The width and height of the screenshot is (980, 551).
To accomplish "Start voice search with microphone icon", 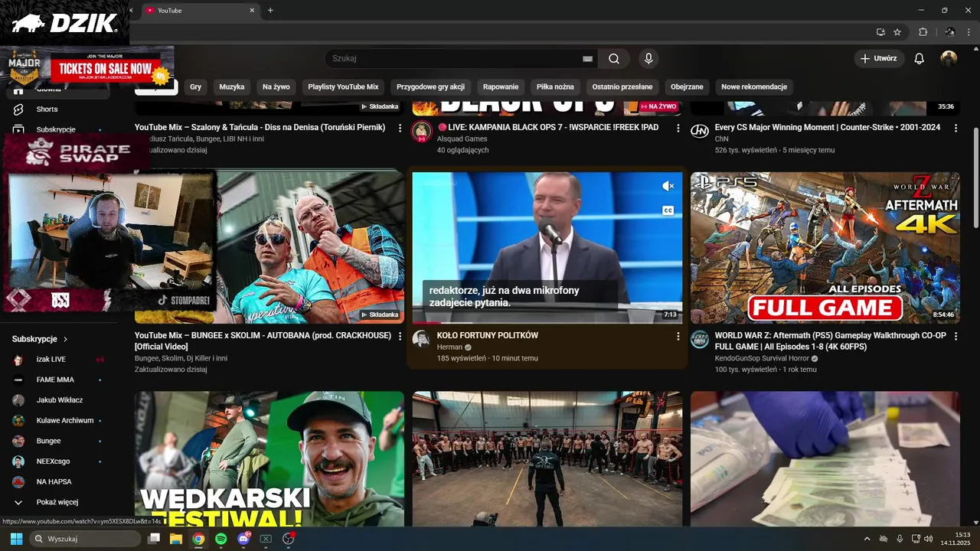I will coord(648,58).
